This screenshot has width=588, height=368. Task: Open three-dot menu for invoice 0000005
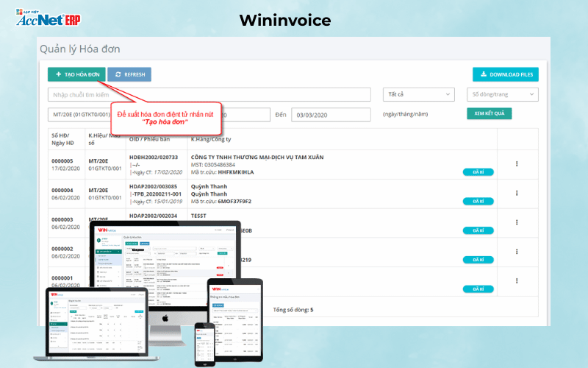pyautogui.click(x=517, y=163)
